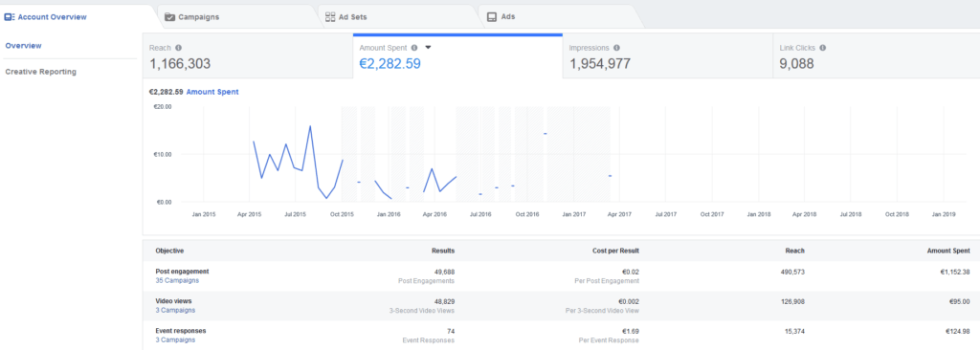Click the Amount Spent column header in table
Screen dimensions: 980x350
(947, 251)
